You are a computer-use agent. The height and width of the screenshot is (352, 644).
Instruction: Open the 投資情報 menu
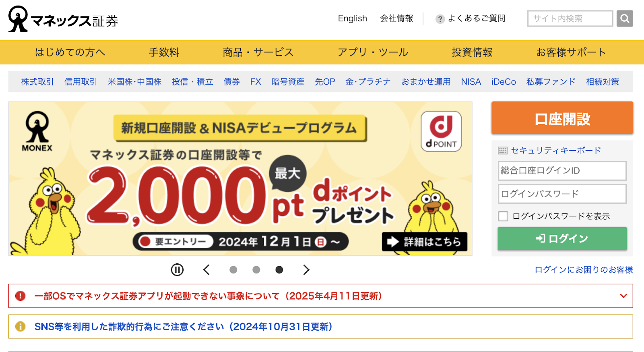point(472,52)
